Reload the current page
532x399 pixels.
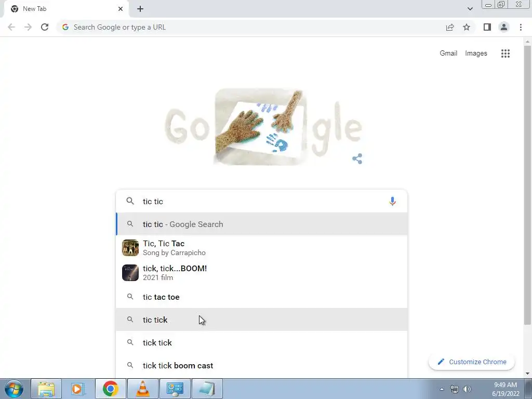click(45, 27)
